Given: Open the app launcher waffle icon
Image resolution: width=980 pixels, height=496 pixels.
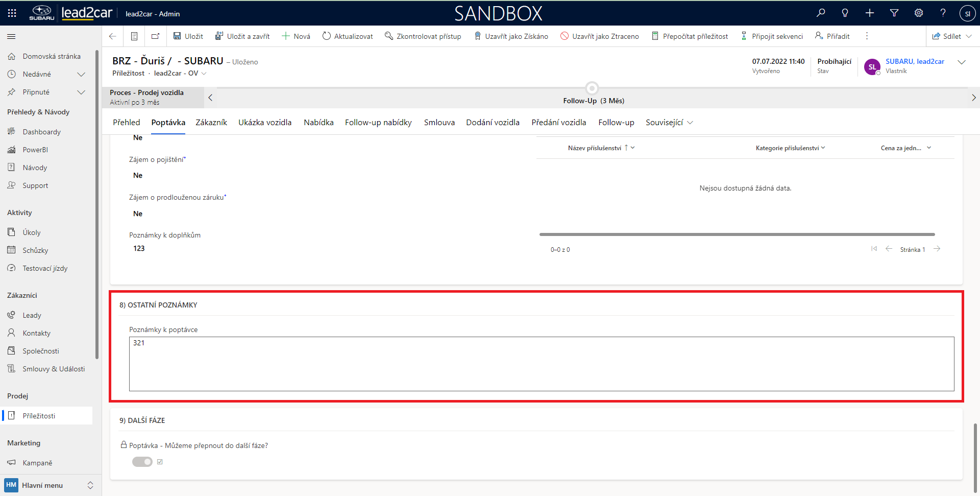Looking at the screenshot, I should [x=12, y=13].
